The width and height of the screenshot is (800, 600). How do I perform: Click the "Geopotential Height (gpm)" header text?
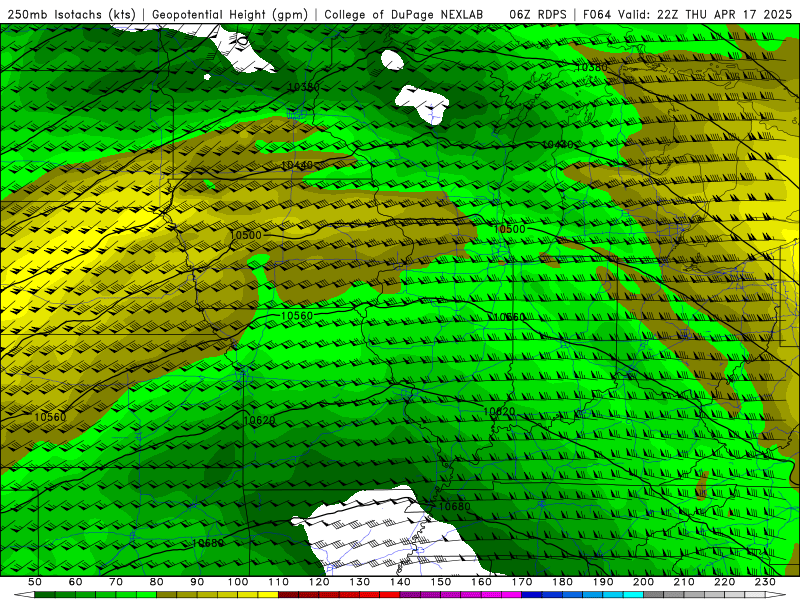pyautogui.click(x=230, y=15)
